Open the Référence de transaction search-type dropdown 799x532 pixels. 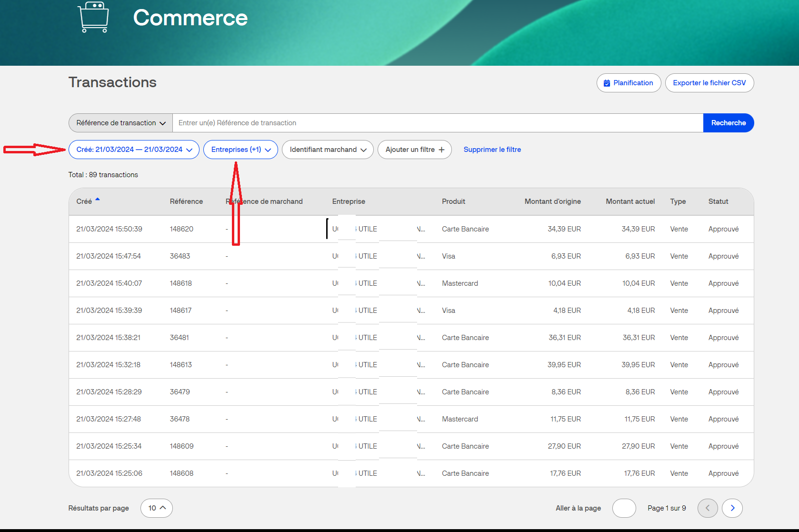pos(120,123)
